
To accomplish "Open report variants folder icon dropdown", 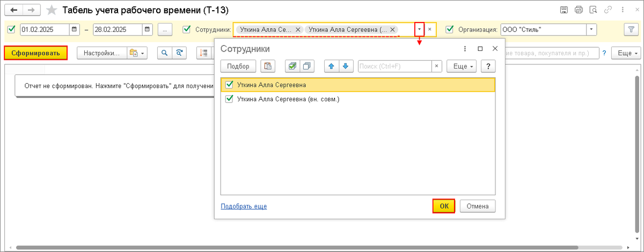I will click(137, 53).
